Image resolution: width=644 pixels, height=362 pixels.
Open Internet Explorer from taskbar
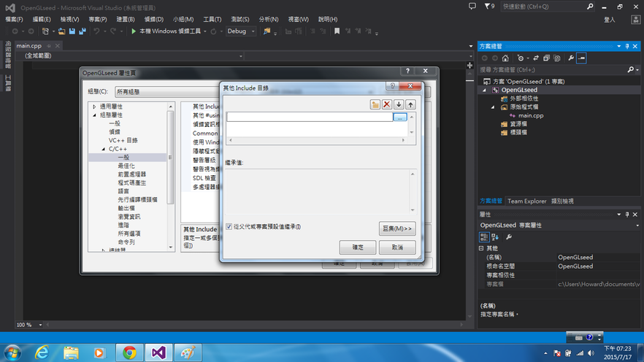pyautogui.click(x=42, y=353)
